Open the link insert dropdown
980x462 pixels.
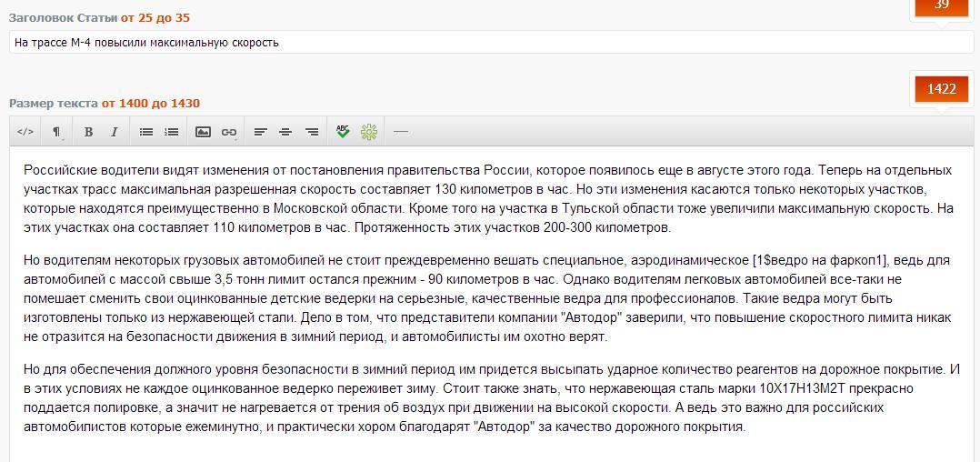[229, 132]
